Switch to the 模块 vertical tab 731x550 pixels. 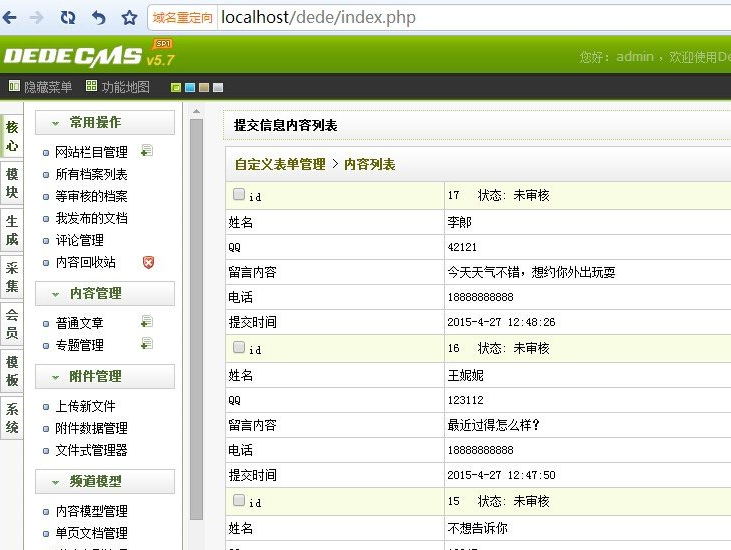(12, 183)
